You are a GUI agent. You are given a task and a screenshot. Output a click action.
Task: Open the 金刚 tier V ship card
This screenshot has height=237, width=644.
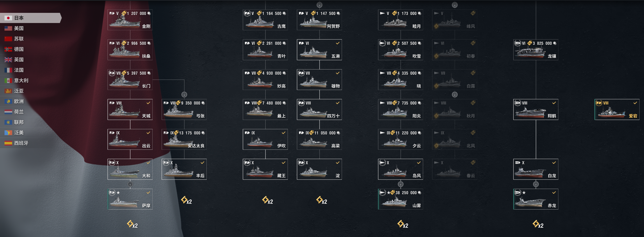(130, 20)
